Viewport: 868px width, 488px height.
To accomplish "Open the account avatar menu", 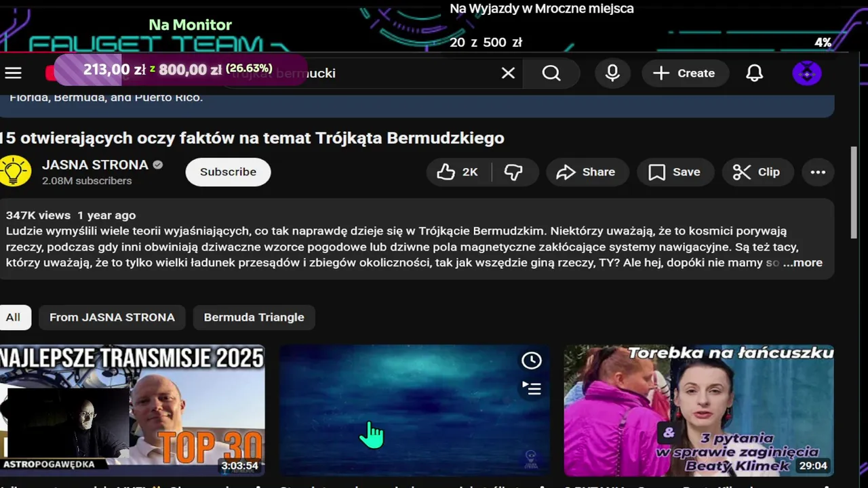I will pos(807,73).
